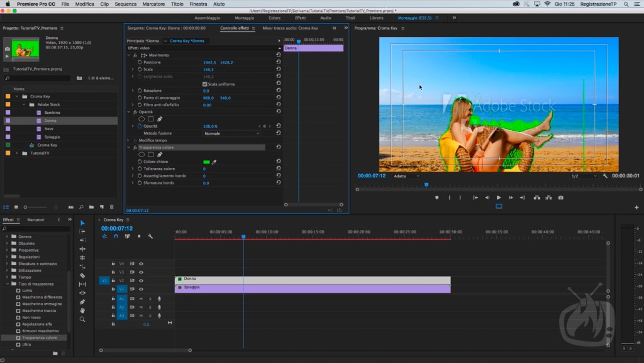
Task: Open the Sequenza menu
Action: [125, 4]
